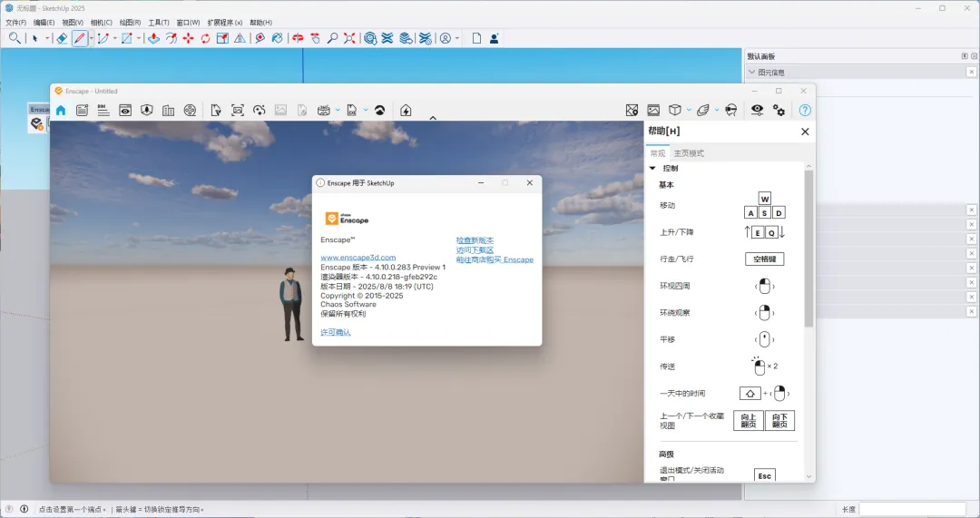This screenshot has width=980, height=518.
Task: Open the 扩展程序(x) menu
Action: coord(225,23)
